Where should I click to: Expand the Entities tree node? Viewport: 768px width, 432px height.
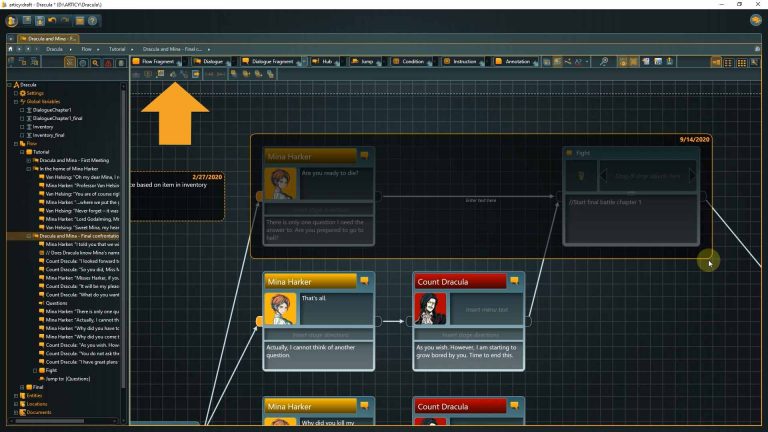(x=16, y=395)
